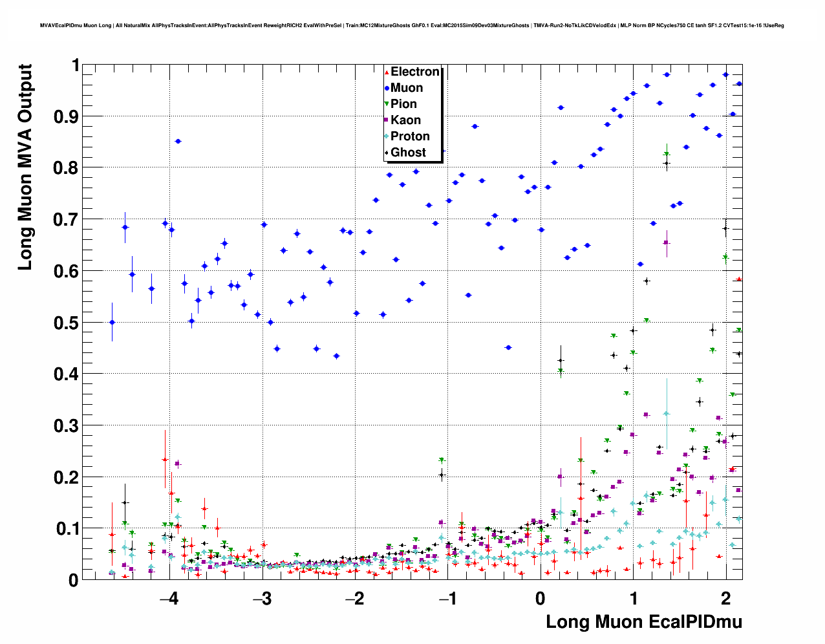Click the "Proton" legend text label
The height and width of the screenshot is (644, 825).
(x=410, y=136)
